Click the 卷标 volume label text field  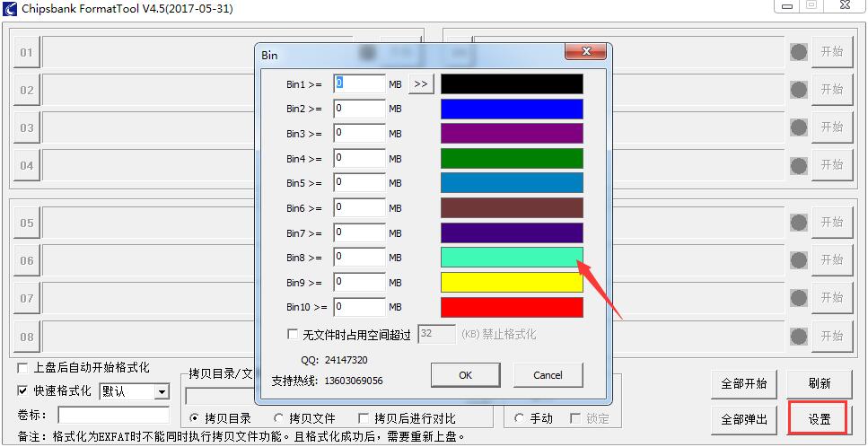[x=113, y=415]
